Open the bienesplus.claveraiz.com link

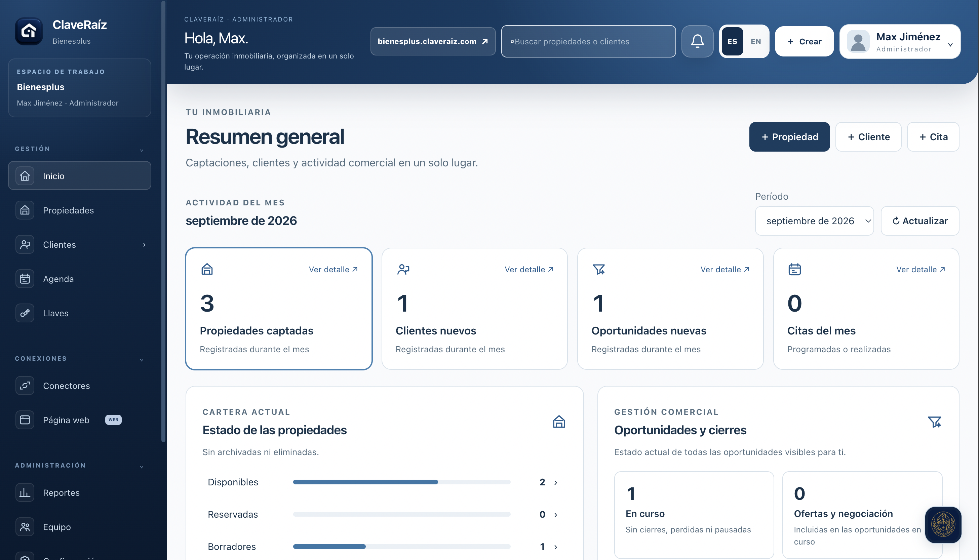tap(433, 41)
